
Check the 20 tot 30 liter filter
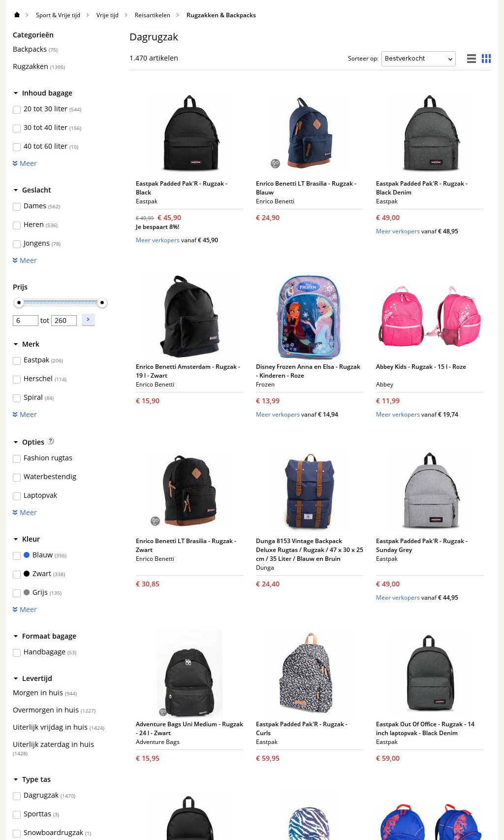[x=17, y=109]
